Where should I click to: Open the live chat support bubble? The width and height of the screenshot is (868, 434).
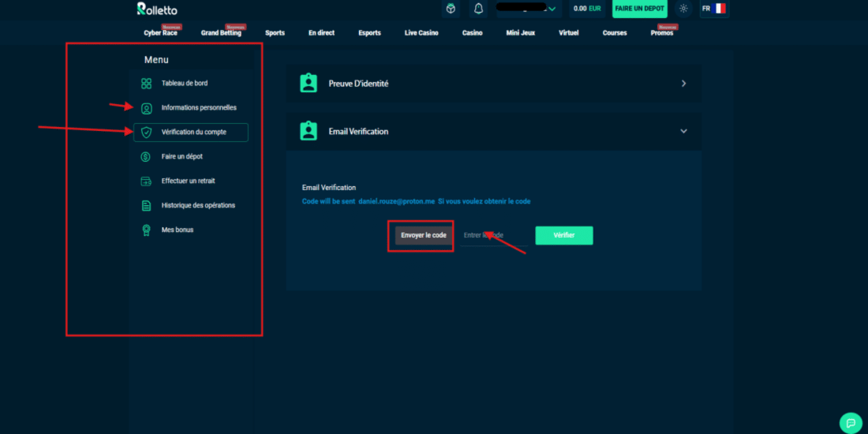click(x=850, y=422)
